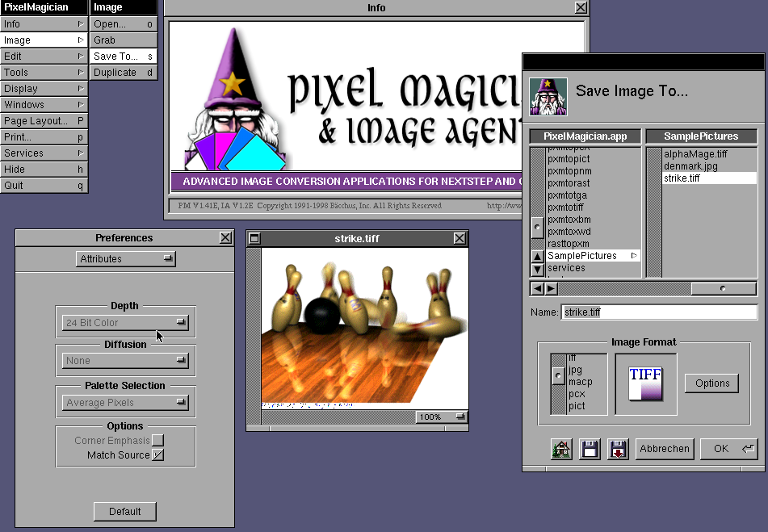The image size is (768, 532).
Task: Open the Tools menu item
Action: point(44,73)
